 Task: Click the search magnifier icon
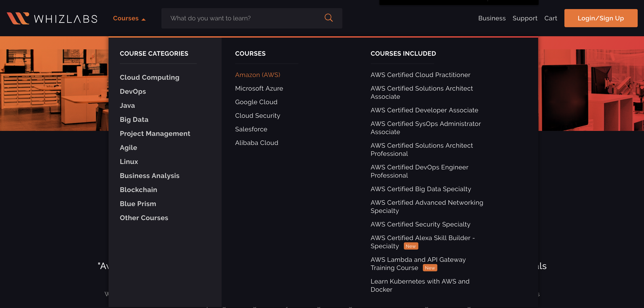click(x=329, y=18)
